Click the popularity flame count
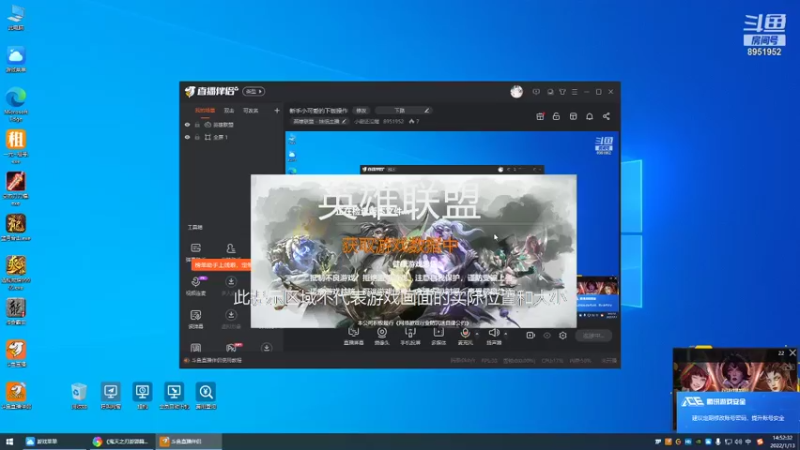Image resolution: width=800 pixels, height=450 pixels. coord(414,121)
